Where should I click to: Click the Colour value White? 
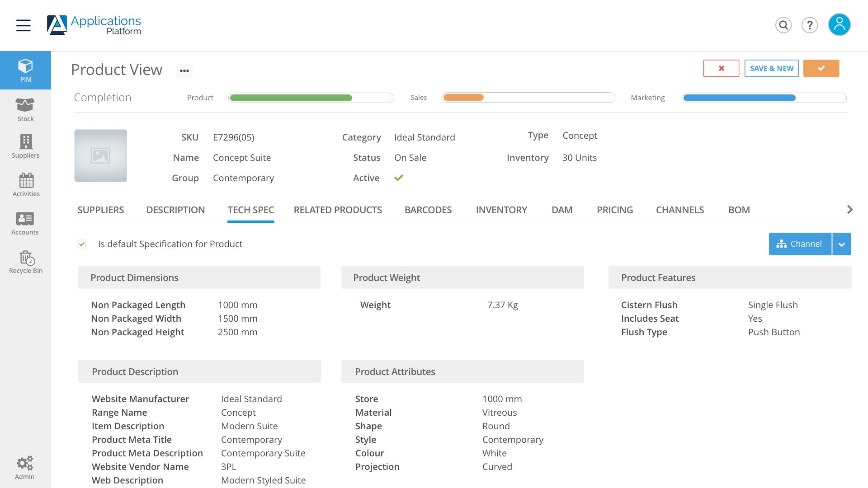coord(495,453)
